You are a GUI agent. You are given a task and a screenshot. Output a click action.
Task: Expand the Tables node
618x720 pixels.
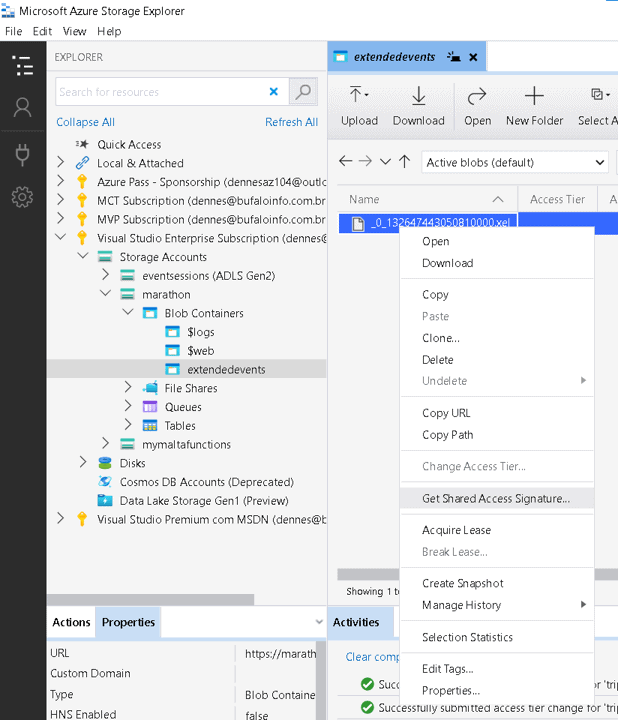click(x=128, y=425)
